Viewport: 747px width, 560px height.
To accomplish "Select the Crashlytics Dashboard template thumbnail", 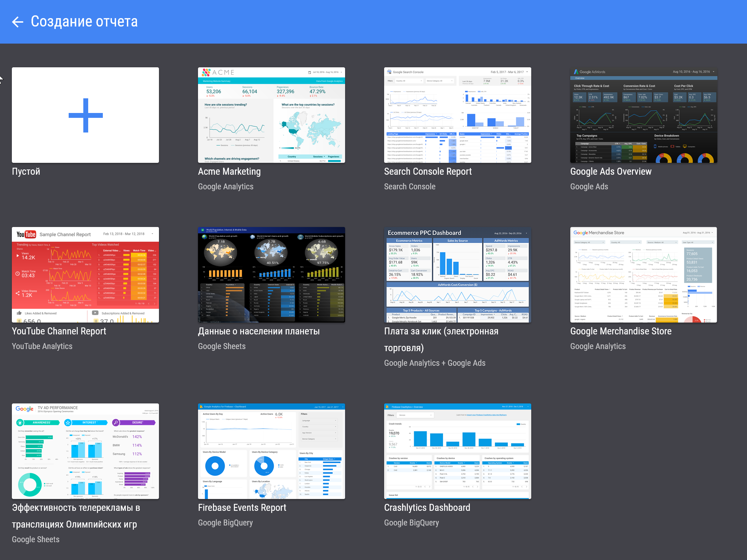I will 457,451.
